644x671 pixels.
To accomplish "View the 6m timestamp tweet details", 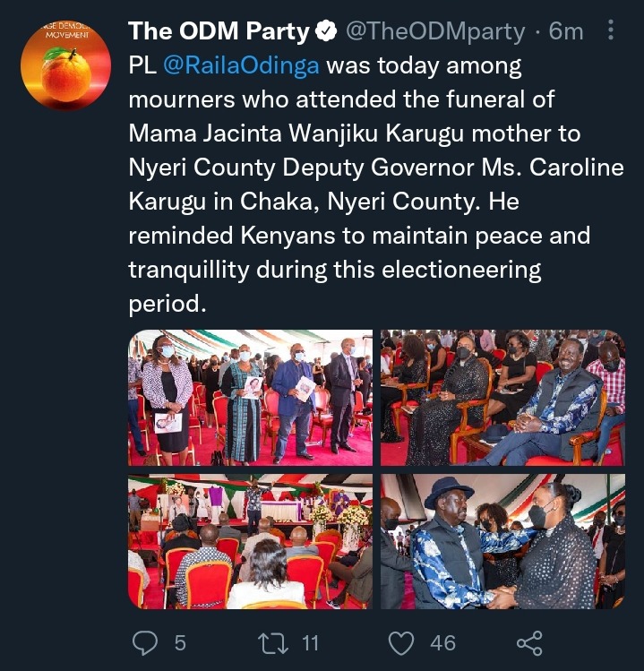I will pos(566,31).
